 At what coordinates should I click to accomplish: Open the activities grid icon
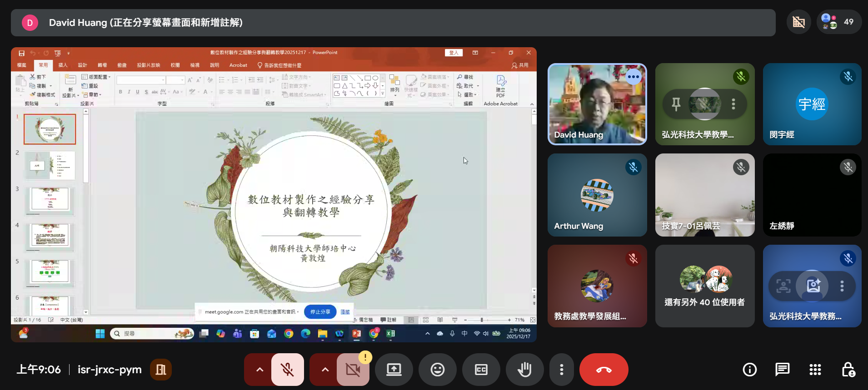click(815, 370)
